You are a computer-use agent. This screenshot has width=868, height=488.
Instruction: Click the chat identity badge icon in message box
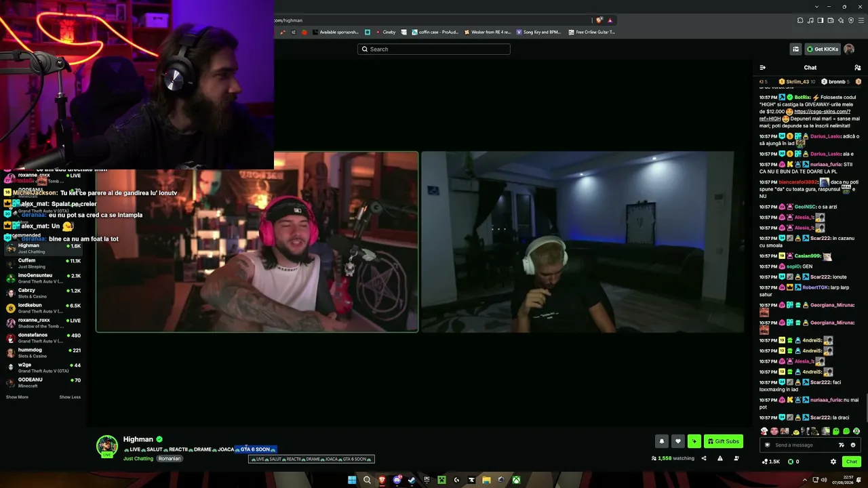click(x=768, y=445)
